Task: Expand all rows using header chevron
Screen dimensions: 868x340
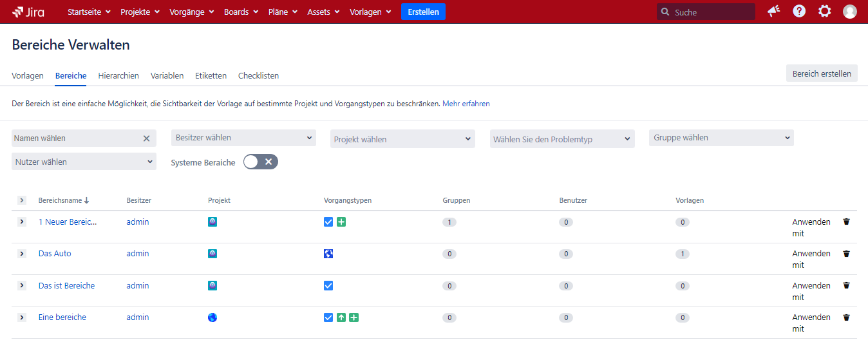Action: (x=21, y=200)
